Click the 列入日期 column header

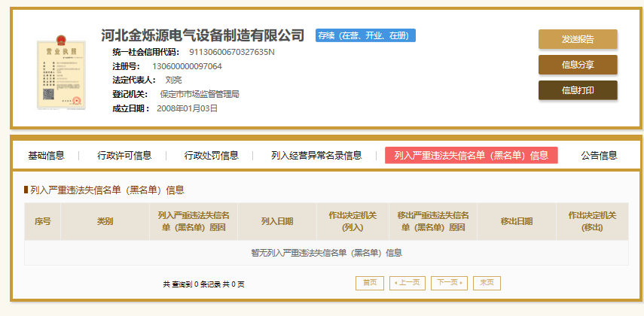pos(277,222)
